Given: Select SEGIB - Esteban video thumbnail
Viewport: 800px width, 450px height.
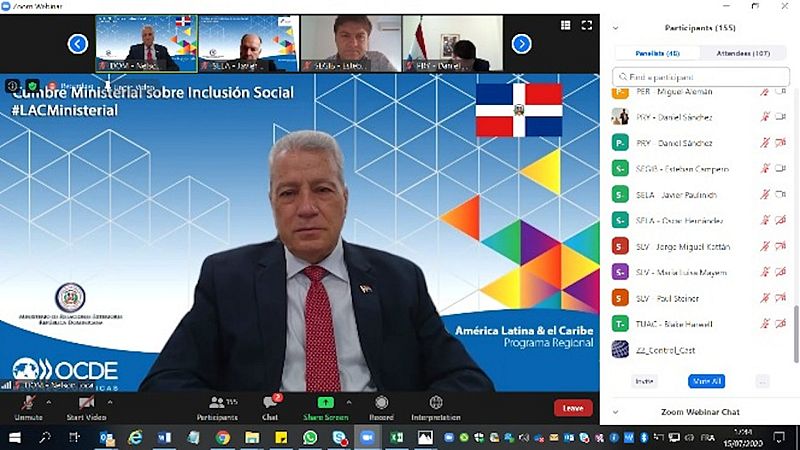Looking at the screenshot, I should [x=351, y=43].
